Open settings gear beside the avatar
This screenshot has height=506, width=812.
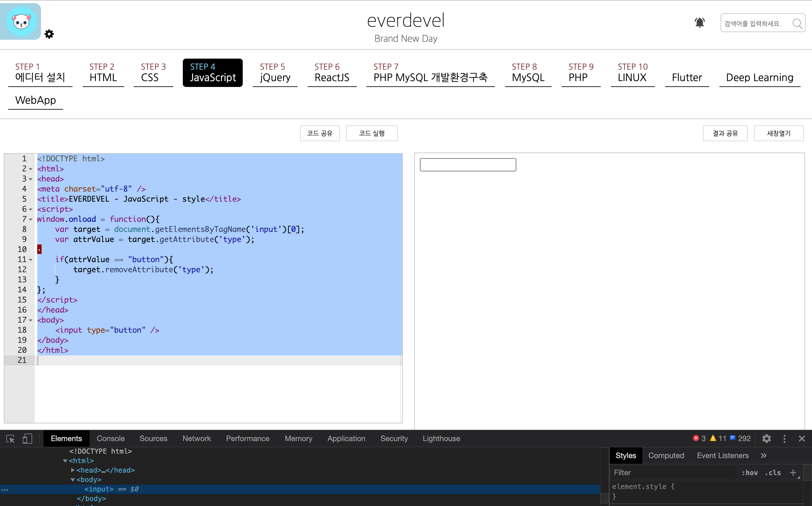click(49, 34)
